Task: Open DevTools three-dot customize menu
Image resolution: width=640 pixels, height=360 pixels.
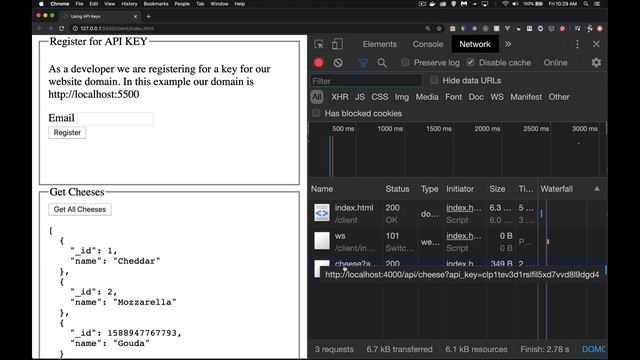Action: pos(577,44)
